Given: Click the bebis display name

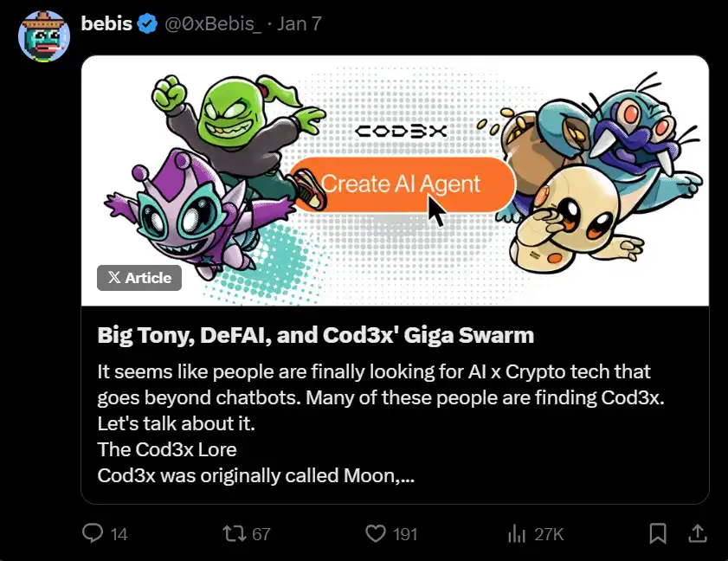Looking at the screenshot, I should (106, 24).
